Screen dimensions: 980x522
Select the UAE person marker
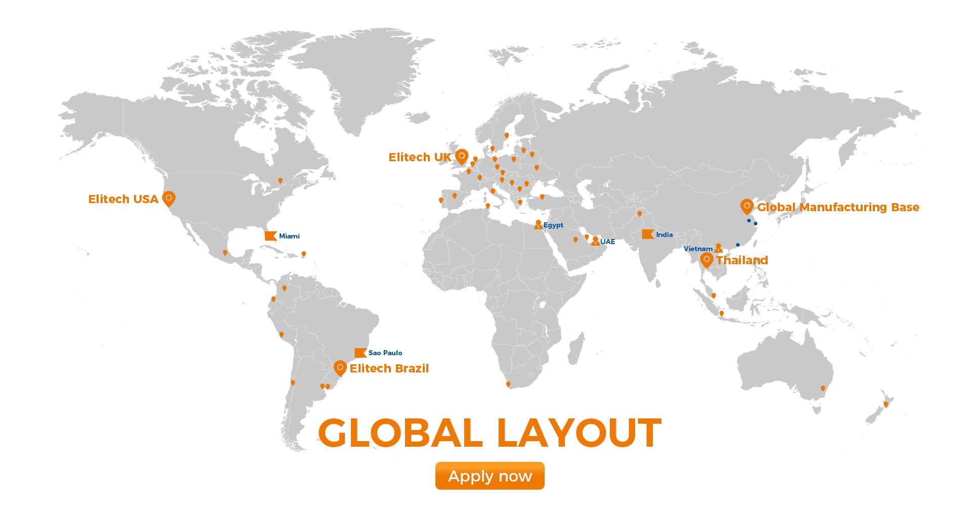tap(595, 241)
